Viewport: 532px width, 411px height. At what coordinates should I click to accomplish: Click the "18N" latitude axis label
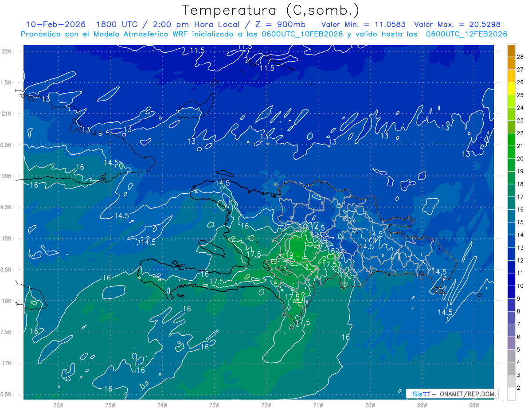coord(7,301)
